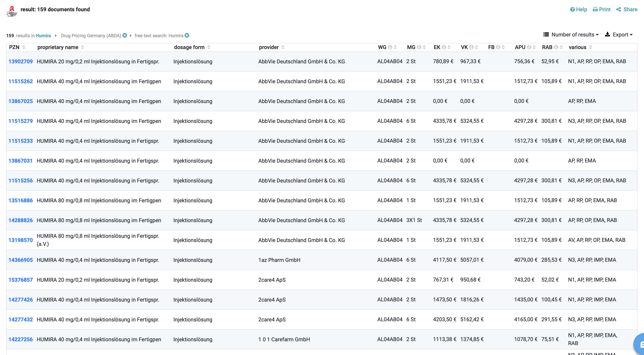Open PZN 13198570 record
Image resolution: width=644 pixels, height=355 pixels.
point(20,240)
